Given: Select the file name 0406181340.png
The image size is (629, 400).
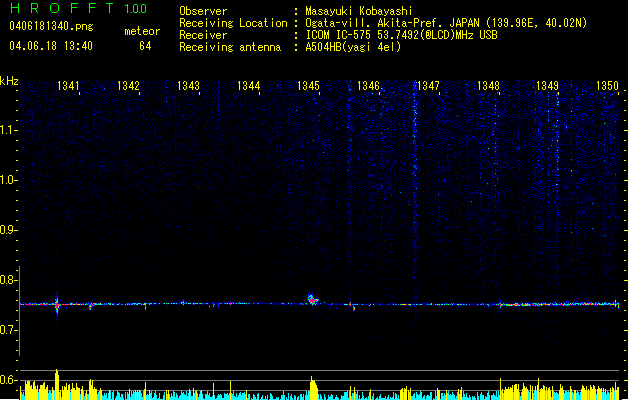Looking at the screenshot, I should click(x=51, y=26).
